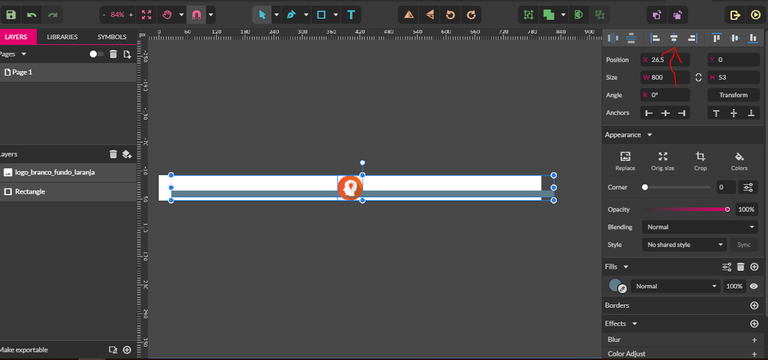Toggle the width-height ratio lock
The image size is (768, 360).
(698, 77)
